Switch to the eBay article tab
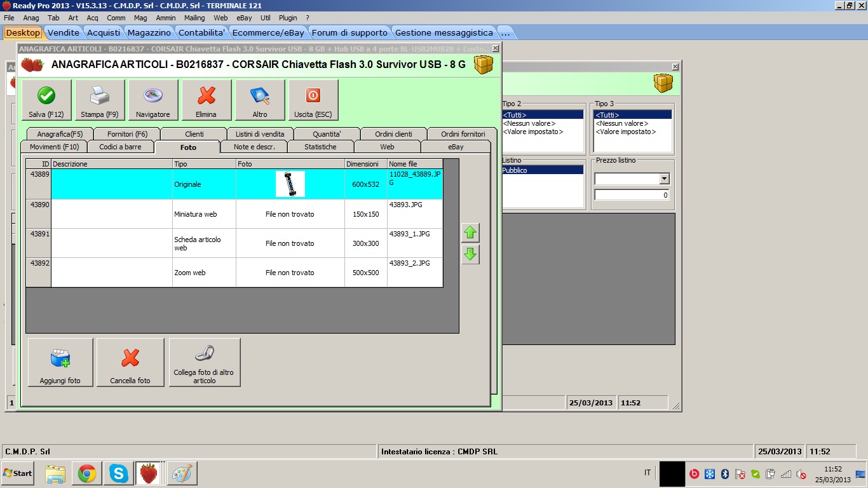 [x=456, y=147]
